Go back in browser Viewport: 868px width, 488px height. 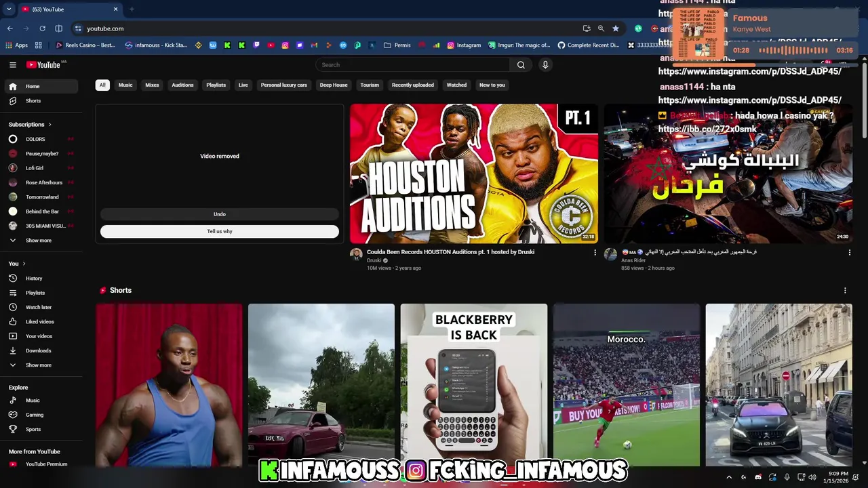(9, 28)
